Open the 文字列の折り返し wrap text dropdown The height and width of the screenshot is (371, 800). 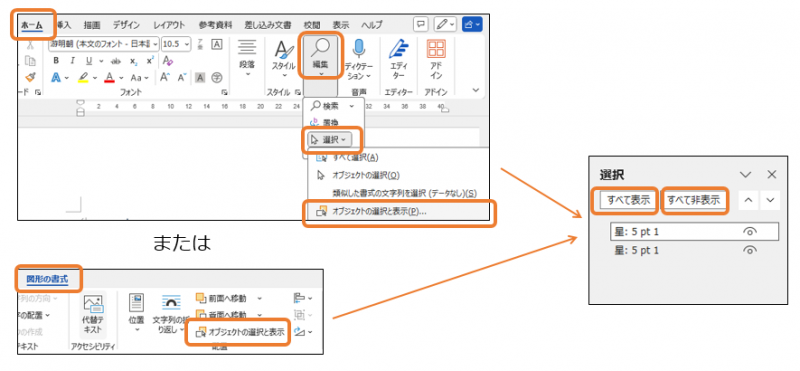(x=171, y=314)
